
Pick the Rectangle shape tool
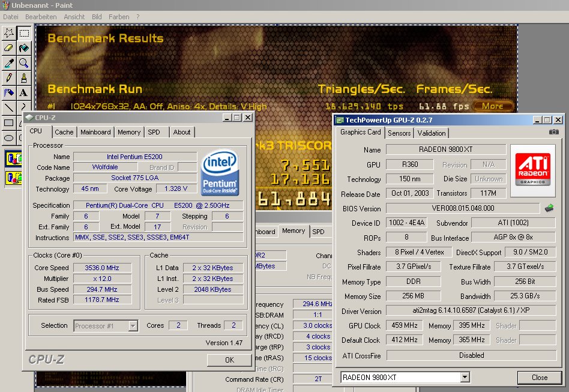[9, 122]
